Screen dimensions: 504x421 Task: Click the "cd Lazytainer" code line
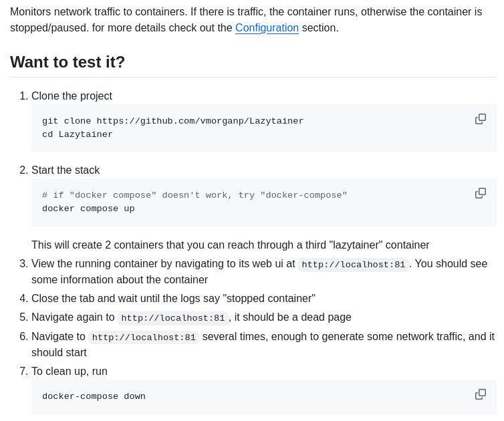coord(78,134)
